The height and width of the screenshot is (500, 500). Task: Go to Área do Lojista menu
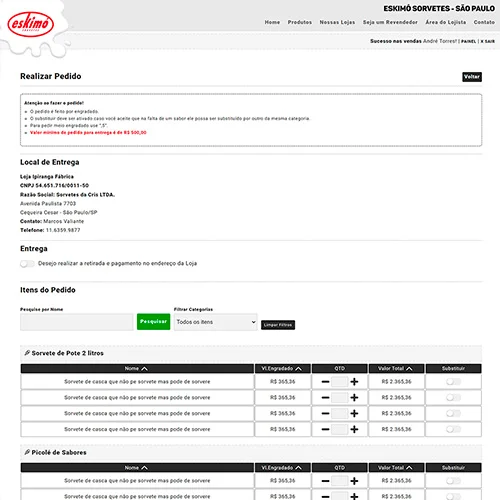tap(445, 22)
